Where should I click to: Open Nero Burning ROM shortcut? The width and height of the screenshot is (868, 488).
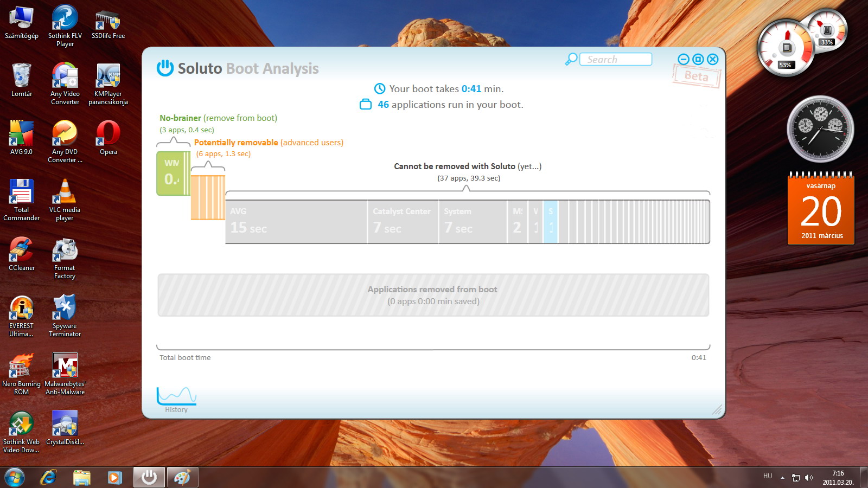(x=22, y=374)
